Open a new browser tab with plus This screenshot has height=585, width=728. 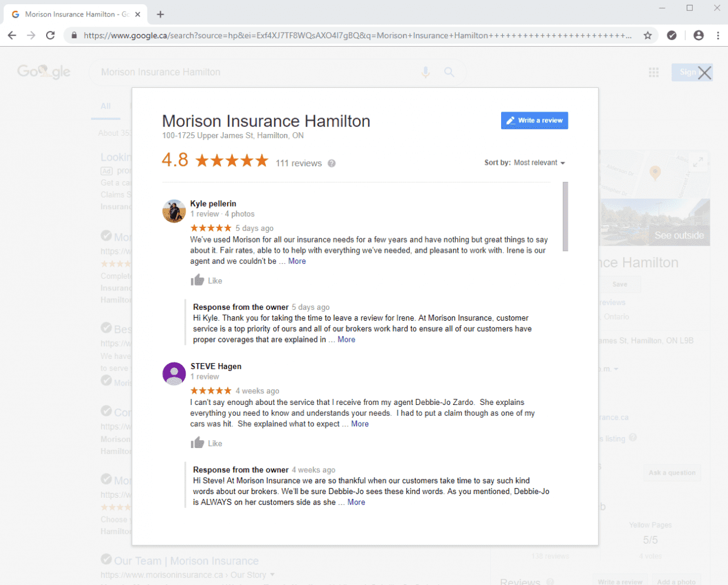160,14
